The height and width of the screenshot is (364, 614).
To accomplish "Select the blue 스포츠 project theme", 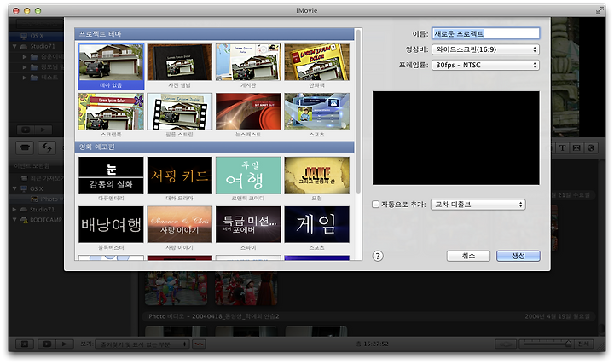I will (x=316, y=112).
